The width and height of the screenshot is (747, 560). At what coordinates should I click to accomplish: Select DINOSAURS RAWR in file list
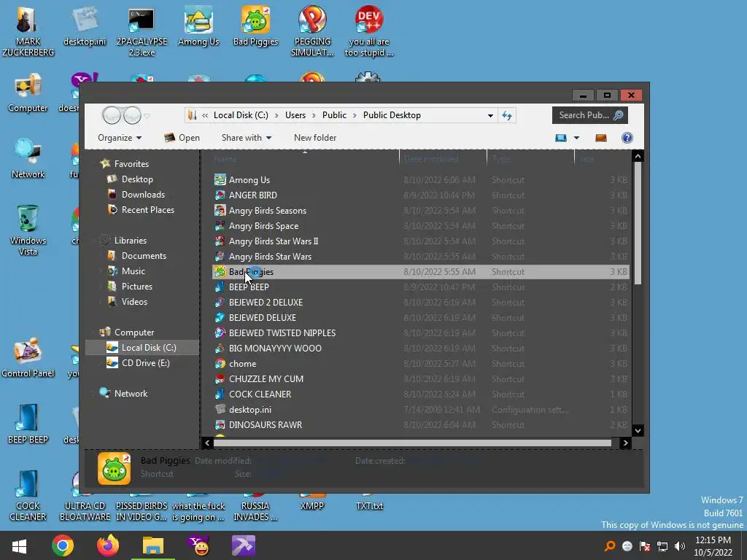pyautogui.click(x=421, y=425)
